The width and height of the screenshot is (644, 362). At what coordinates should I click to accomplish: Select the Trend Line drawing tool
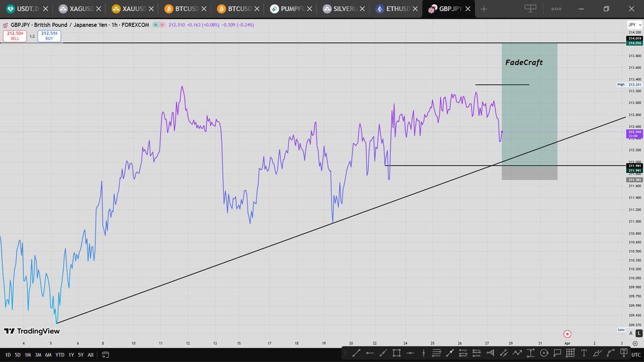(356, 353)
